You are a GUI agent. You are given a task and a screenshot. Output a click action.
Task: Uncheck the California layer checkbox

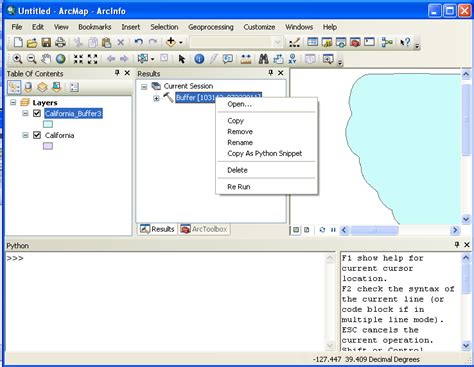[37, 135]
